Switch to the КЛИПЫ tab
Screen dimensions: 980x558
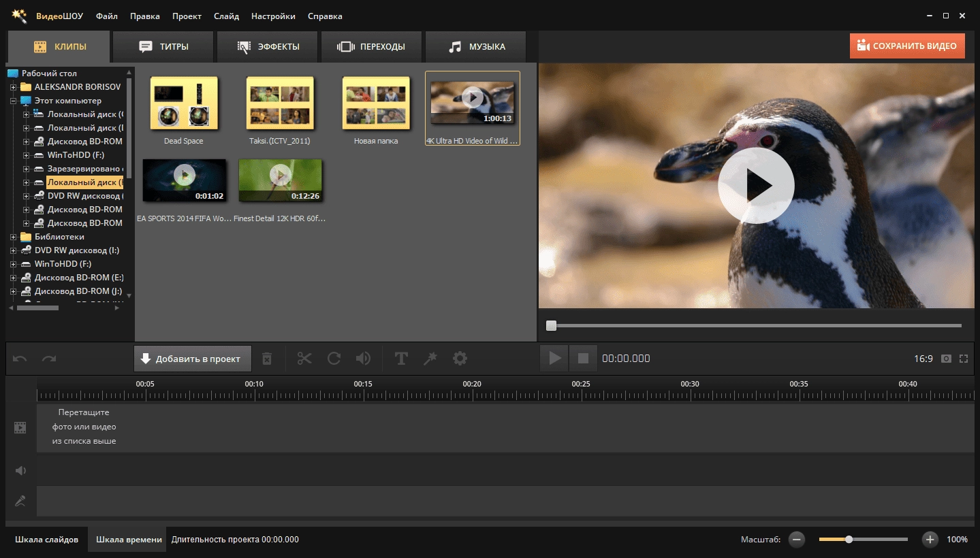59,47
